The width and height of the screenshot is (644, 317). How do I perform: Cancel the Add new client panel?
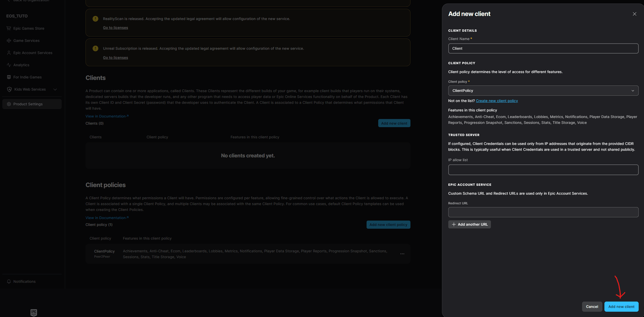pyautogui.click(x=592, y=307)
